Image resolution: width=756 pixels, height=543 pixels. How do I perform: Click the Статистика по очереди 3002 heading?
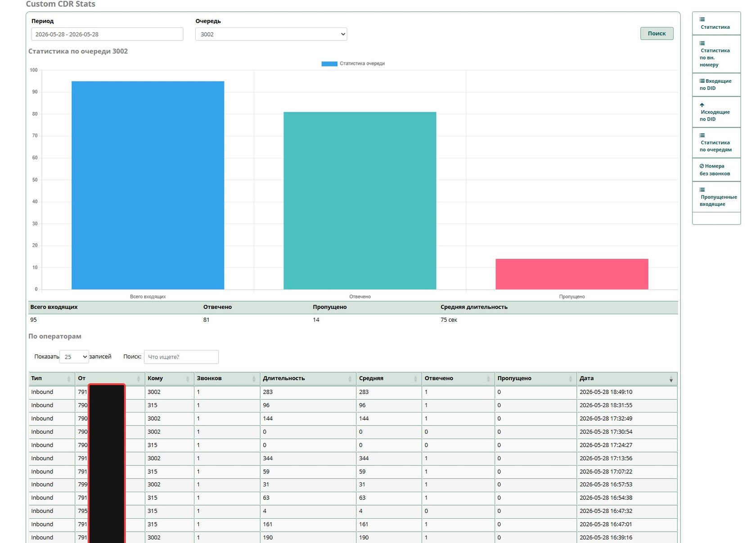coord(78,51)
